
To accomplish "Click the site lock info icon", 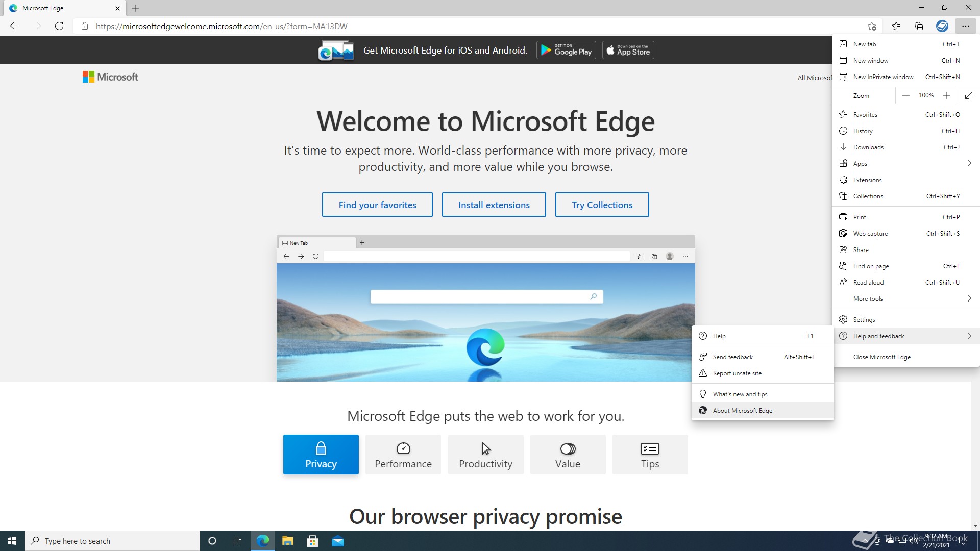I will click(85, 26).
